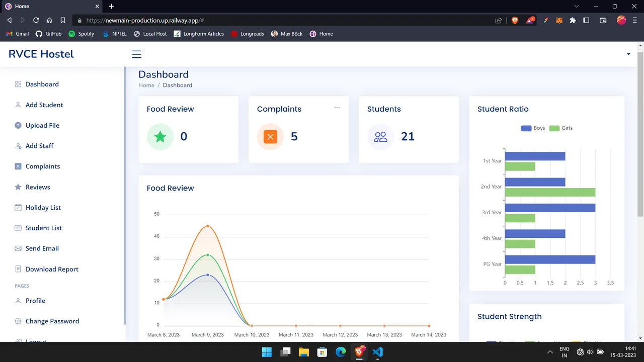Open Windows Start menu on taskbar
This screenshot has width=644, height=362.
pos(267,352)
